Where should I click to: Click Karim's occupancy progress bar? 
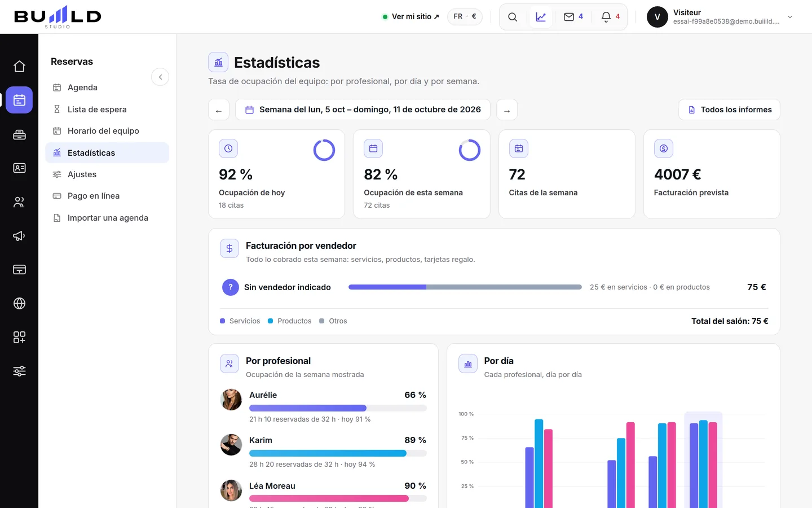click(338, 453)
